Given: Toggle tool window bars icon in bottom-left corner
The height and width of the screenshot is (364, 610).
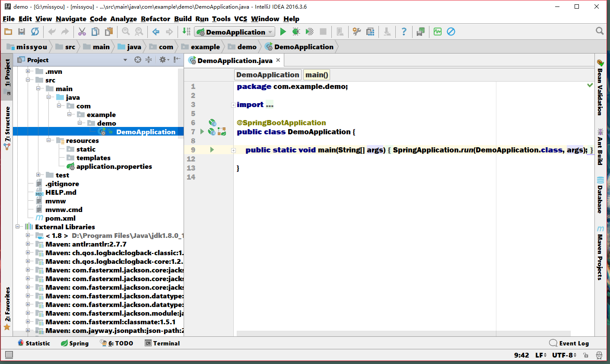Looking at the screenshot, I should 9,355.
